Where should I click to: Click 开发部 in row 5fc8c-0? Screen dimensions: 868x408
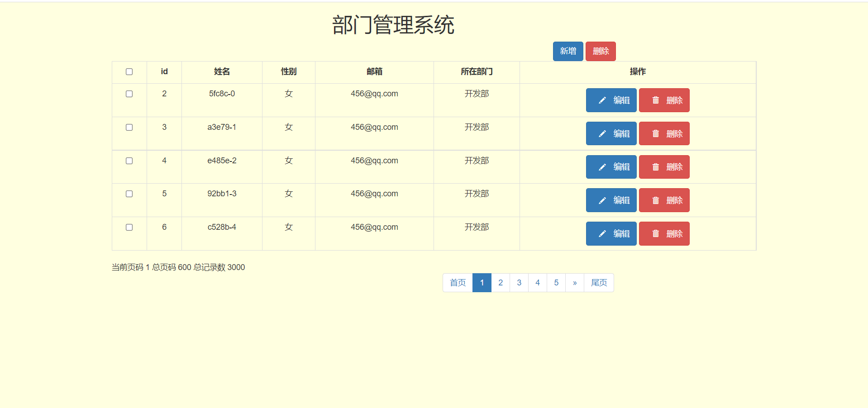coord(477,94)
